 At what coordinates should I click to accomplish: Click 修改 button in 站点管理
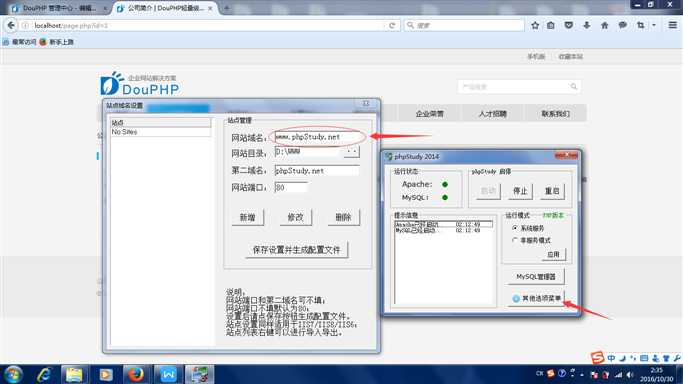point(295,217)
